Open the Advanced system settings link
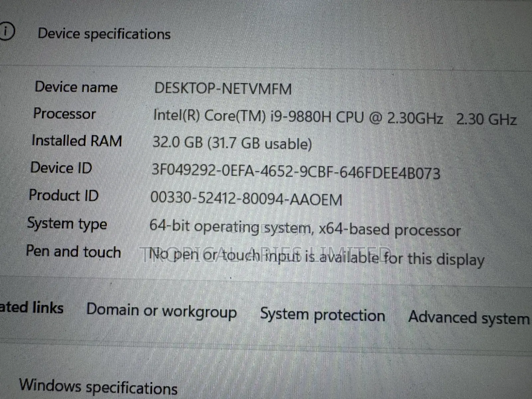532x399 pixels. [469, 318]
